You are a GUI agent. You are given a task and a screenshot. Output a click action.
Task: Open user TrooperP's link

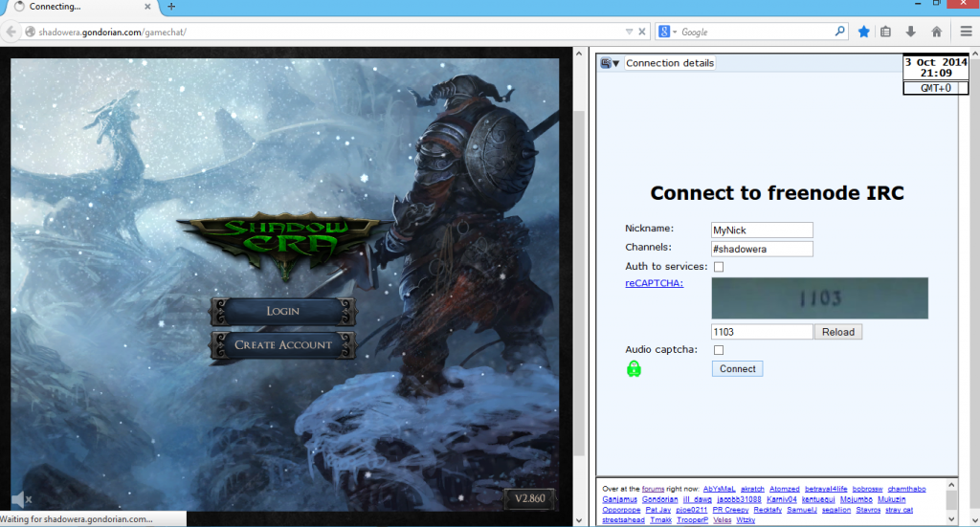pos(692,520)
